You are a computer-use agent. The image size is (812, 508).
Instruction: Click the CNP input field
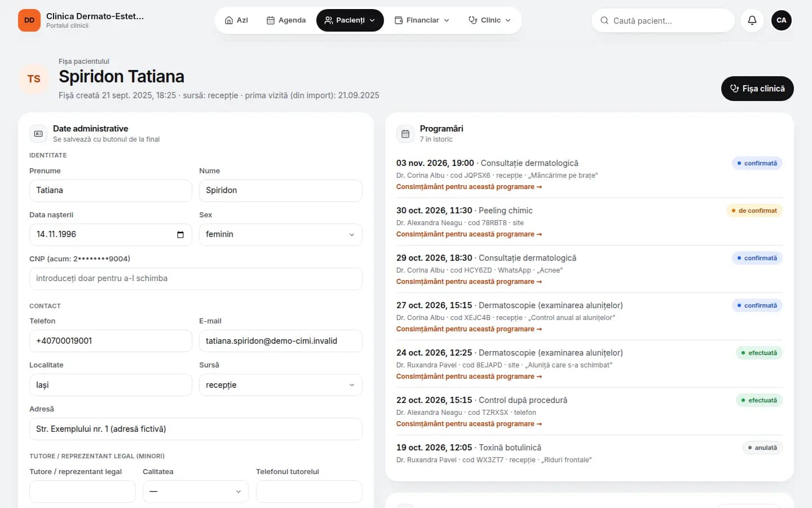196,279
